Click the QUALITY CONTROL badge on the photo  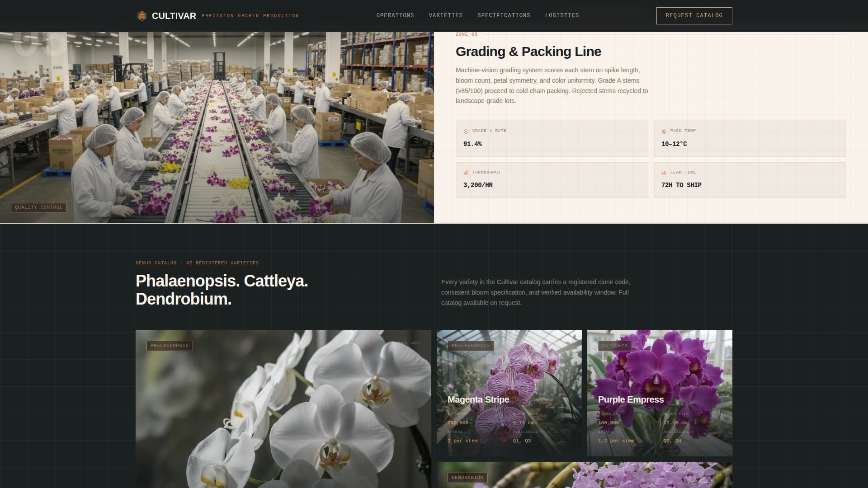tap(38, 207)
